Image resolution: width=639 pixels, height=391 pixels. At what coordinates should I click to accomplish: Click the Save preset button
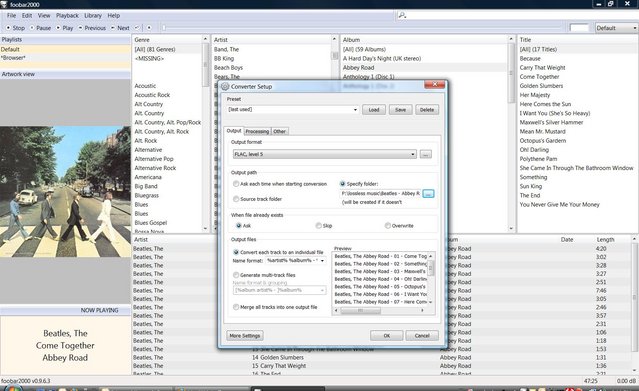401,110
